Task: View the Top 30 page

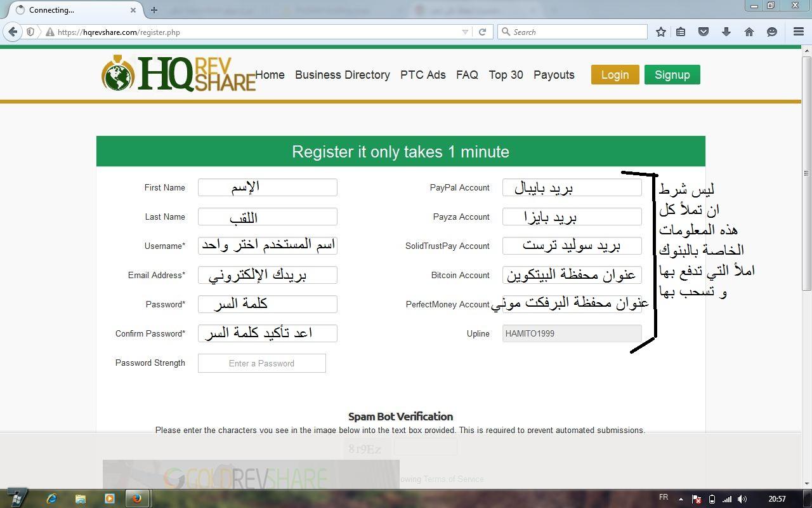Action: (x=506, y=75)
